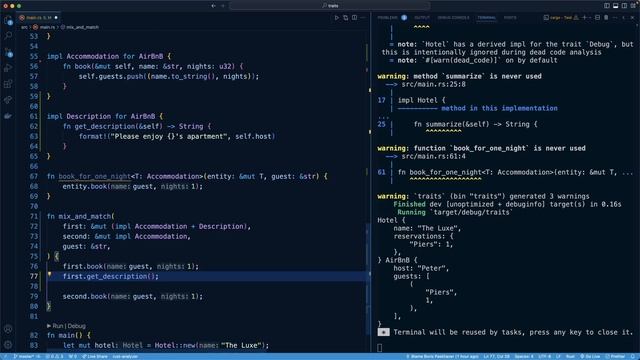Open src/main.rs:25:8 link in terminal
This screenshot has width=640, height=360.
pyautogui.click(x=433, y=84)
